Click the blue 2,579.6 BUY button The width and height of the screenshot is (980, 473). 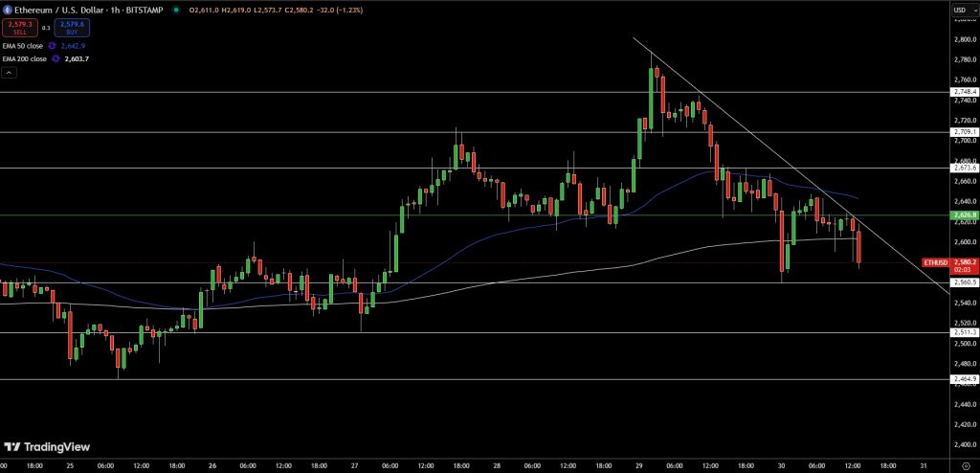coord(71,28)
